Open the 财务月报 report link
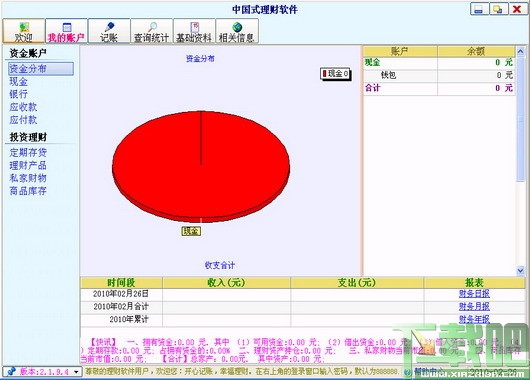Viewport: 530px width, 380px height. pos(474,306)
